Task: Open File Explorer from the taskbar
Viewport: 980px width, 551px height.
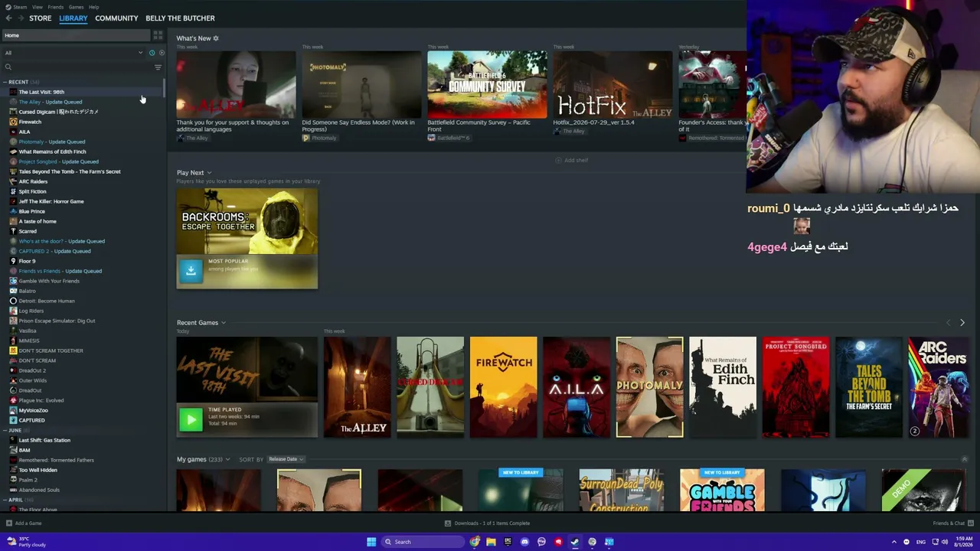Action: (x=491, y=542)
